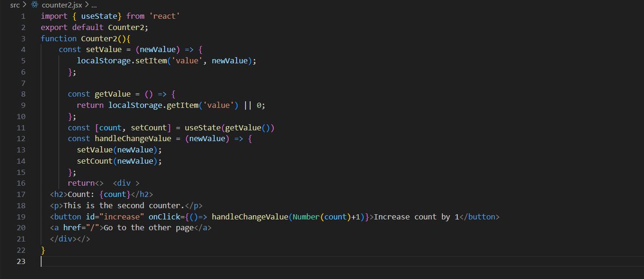This screenshot has height=279, width=644.
Task: Open the counter2.jsx breadcrumb
Action: click(x=62, y=5)
